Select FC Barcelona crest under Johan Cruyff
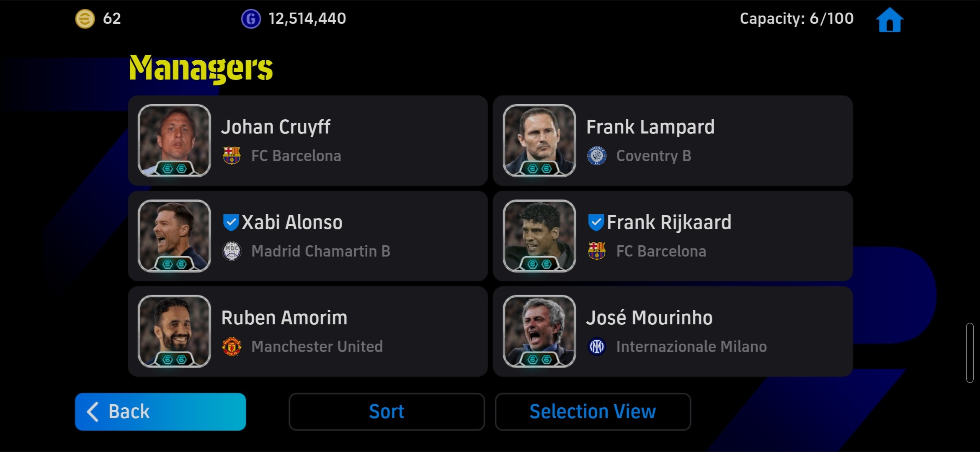 coord(232,155)
